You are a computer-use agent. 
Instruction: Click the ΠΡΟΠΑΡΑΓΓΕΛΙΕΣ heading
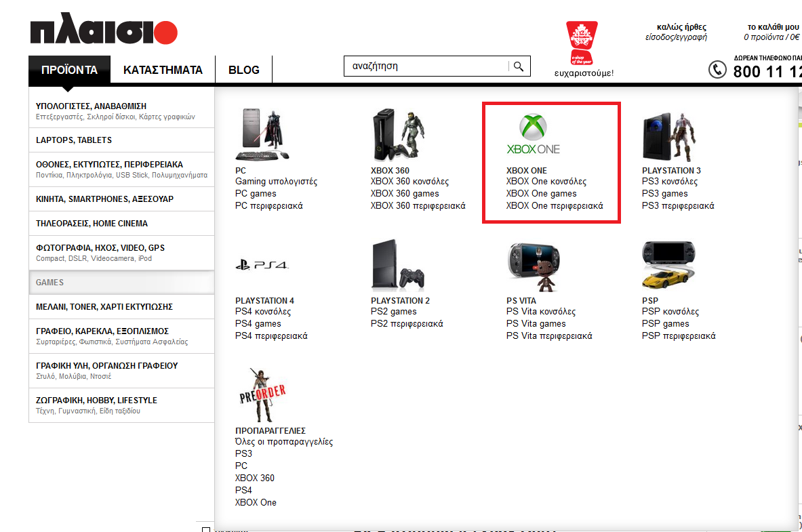pyautogui.click(x=270, y=431)
